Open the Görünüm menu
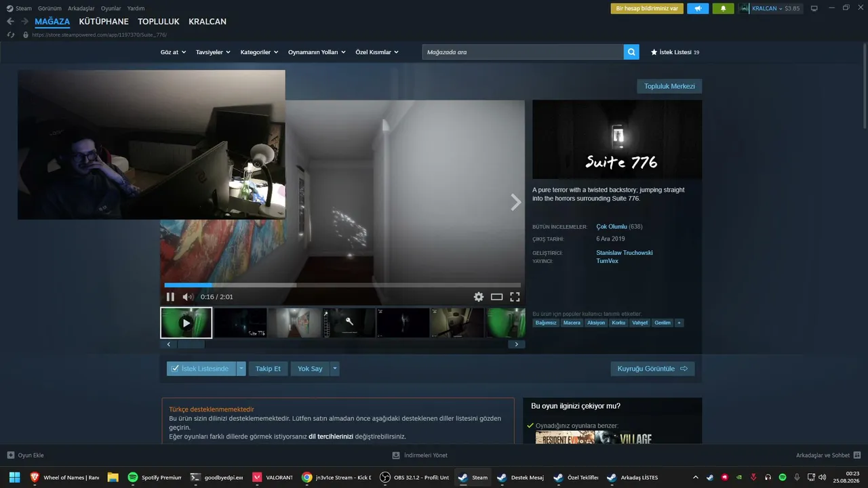 (x=50, y=8)
